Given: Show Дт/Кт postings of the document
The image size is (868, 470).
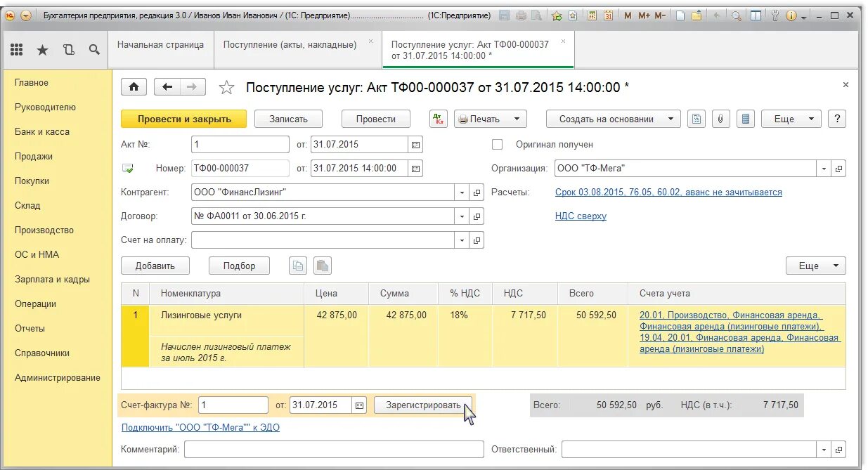Looking at the screenshot, I should point(439,119).
